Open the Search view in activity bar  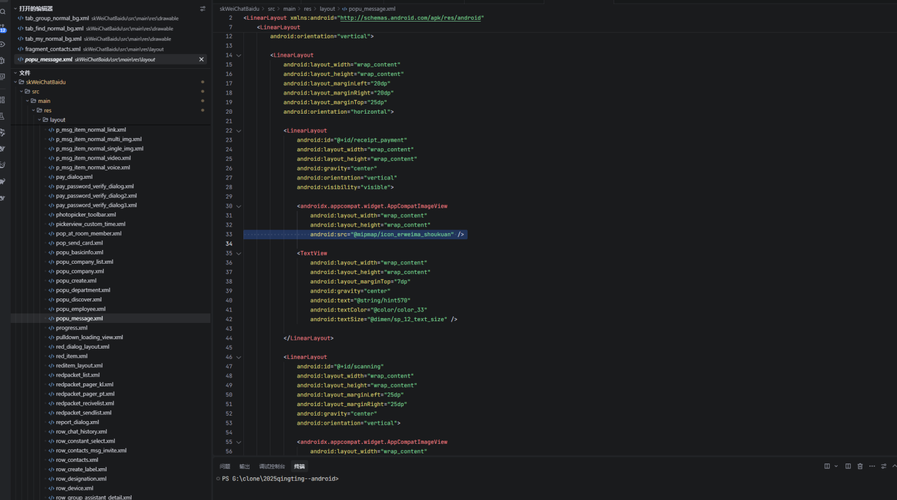click(x=3, y=12)
